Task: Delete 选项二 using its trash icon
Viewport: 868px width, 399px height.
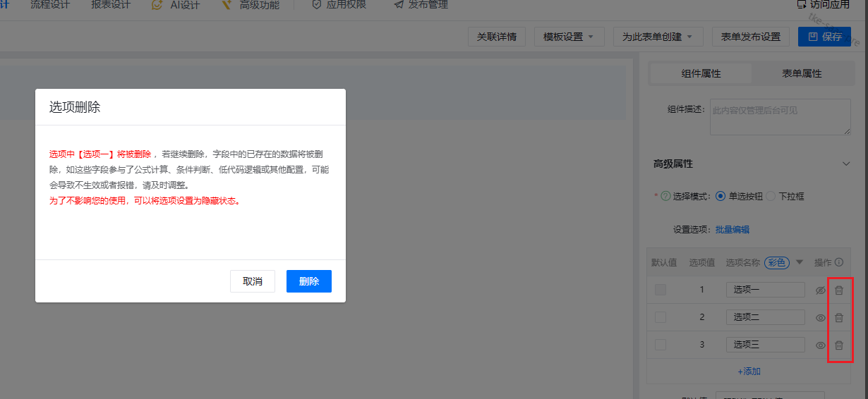Action: point(839,318)
